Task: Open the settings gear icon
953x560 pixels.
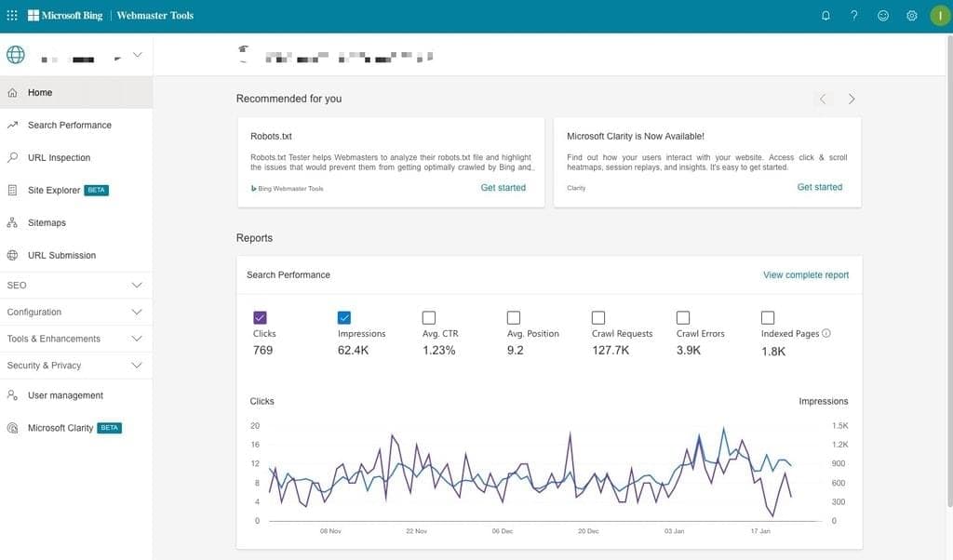Action: [x=912, y=16]
